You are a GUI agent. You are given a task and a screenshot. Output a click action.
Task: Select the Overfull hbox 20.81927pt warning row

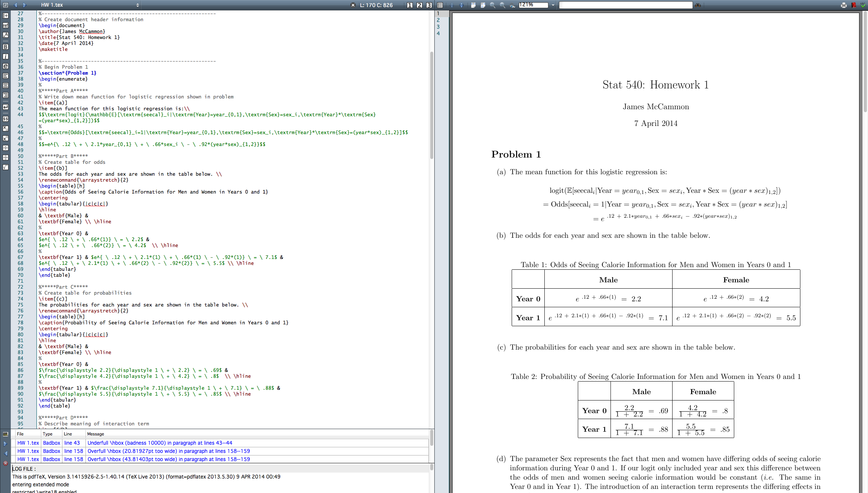point(169,451)
